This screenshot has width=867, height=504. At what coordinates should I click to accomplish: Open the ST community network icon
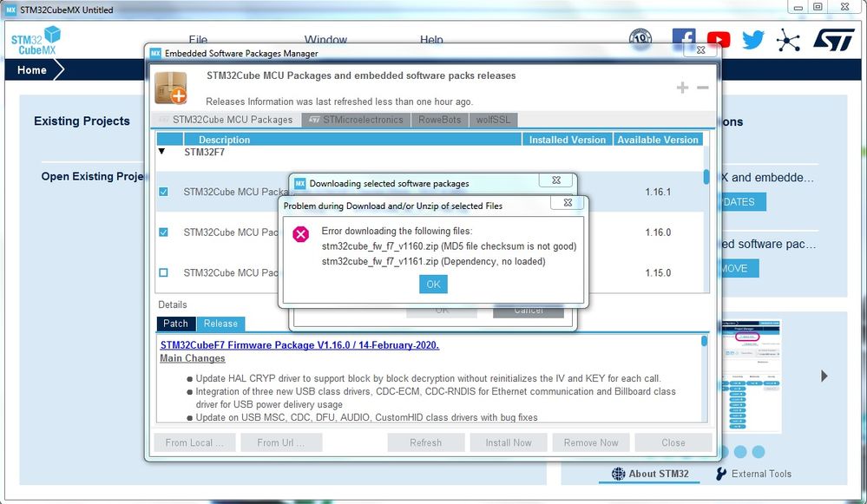point(788,41)
